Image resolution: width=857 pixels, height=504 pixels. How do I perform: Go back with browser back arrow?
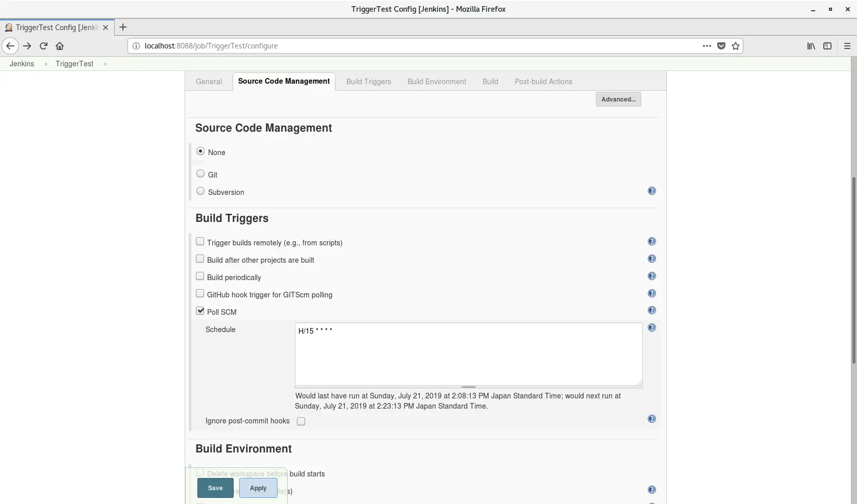click(x=10, y=46)
